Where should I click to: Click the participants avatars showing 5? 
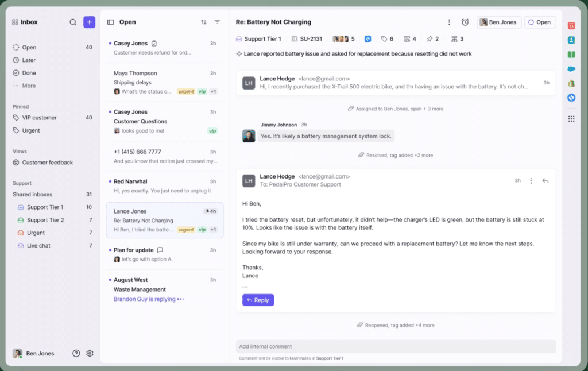343,39
